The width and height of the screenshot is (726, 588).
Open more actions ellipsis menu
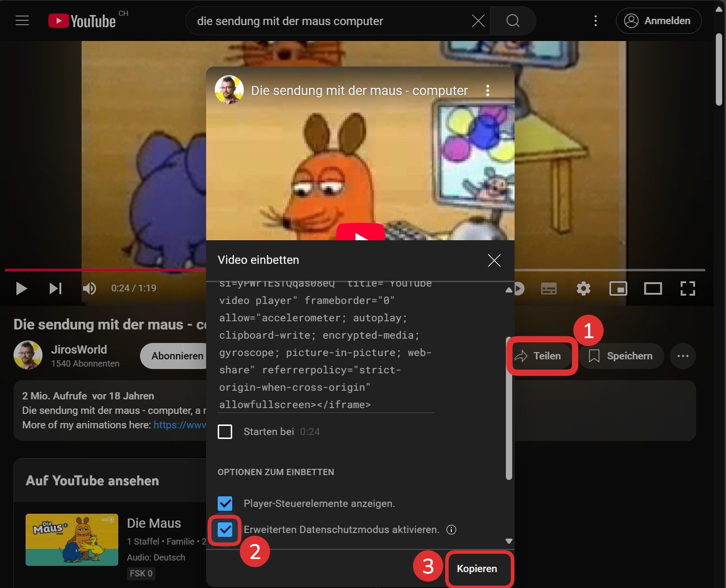tap(683, 356)
